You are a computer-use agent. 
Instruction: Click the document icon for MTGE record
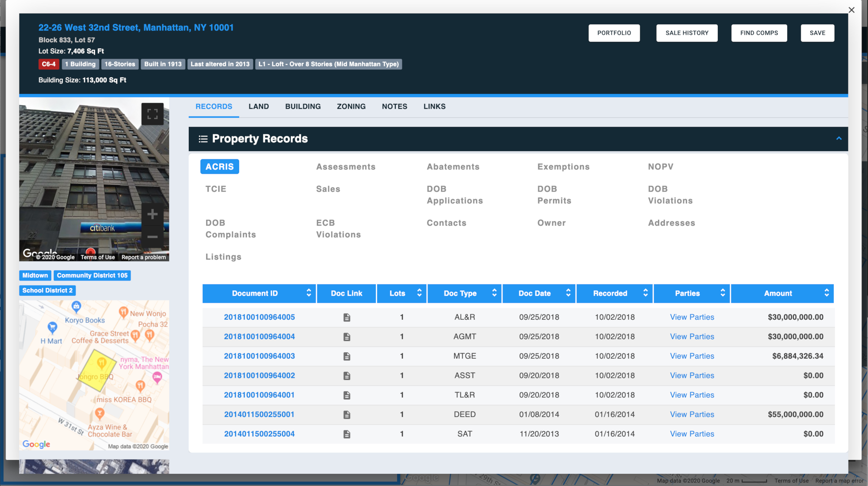(347, 356)
